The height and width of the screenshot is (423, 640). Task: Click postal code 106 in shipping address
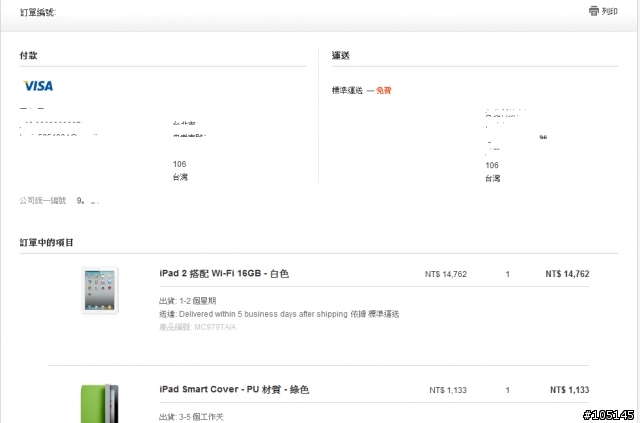[492, 165]
